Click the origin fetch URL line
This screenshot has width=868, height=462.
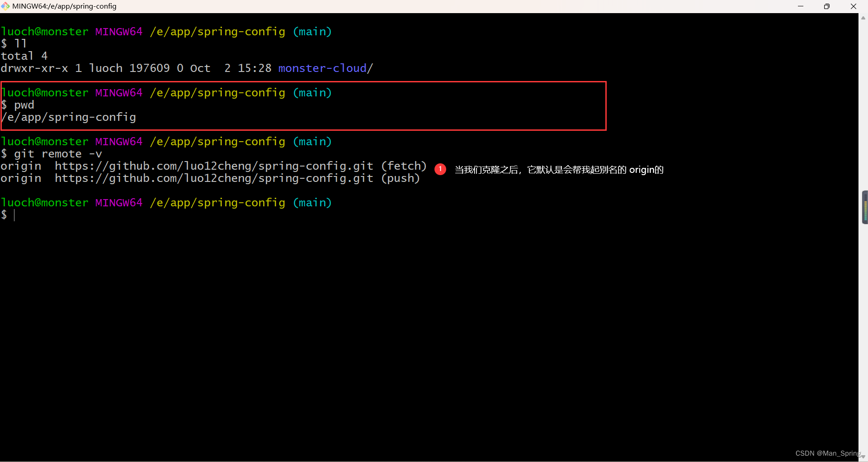pyautogui.click(x=213, y=166)
